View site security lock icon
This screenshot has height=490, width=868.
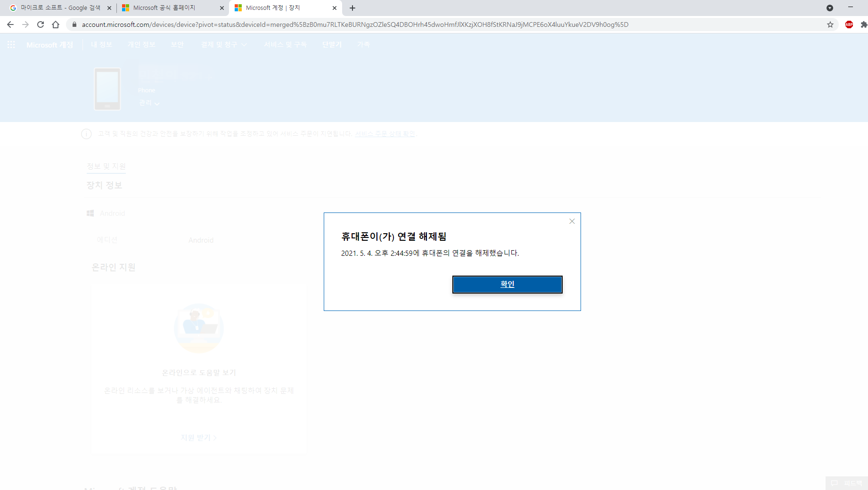[x=74, y=24]
